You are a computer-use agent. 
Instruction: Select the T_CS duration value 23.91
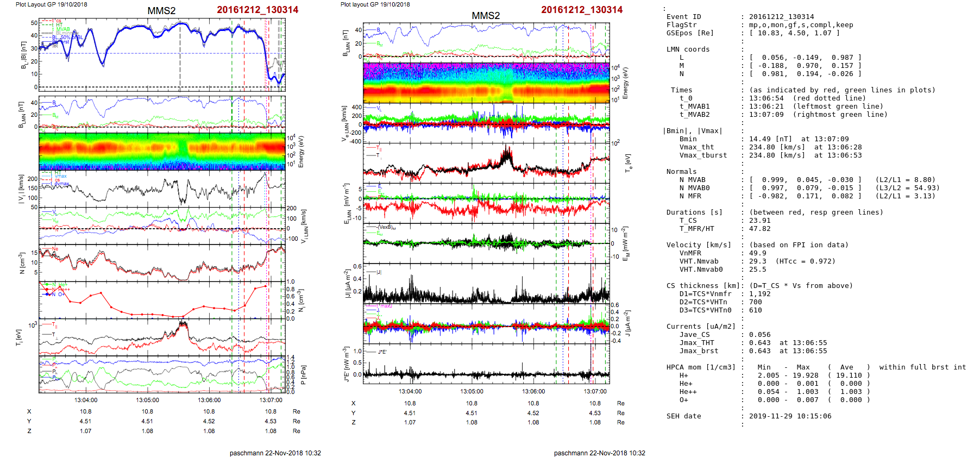(759, 221)
